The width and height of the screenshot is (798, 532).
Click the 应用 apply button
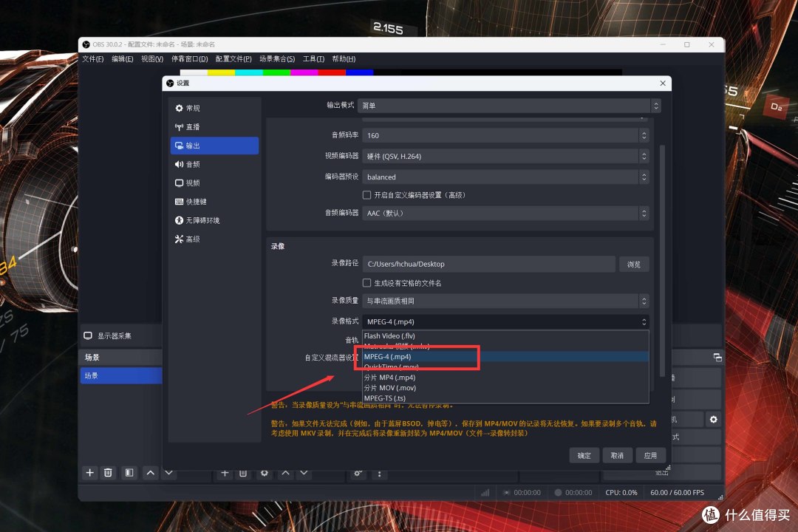pos(650,456)
